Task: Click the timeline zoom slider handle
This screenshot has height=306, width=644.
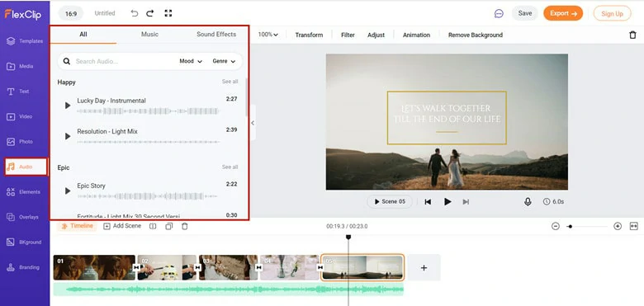Action: click(570, 227)
